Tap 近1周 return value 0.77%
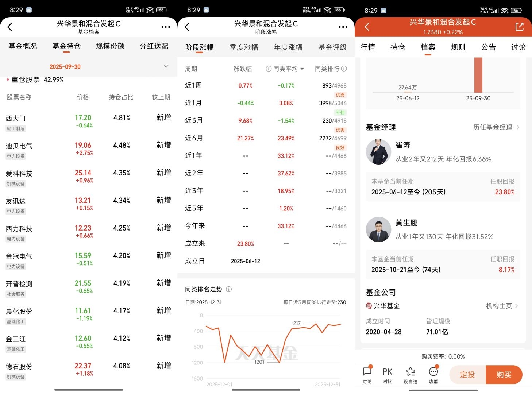This screenshot has height=394, width=532. pos(246,86)
